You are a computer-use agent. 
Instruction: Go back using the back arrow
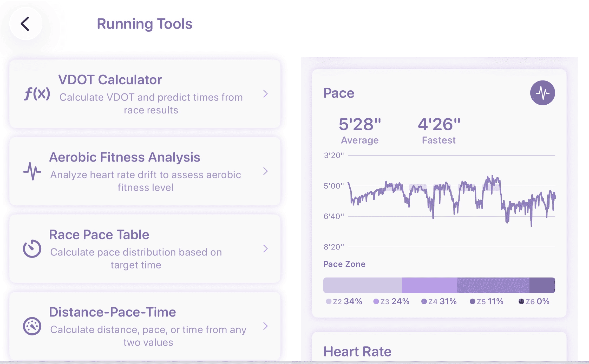tap(25, 24)
